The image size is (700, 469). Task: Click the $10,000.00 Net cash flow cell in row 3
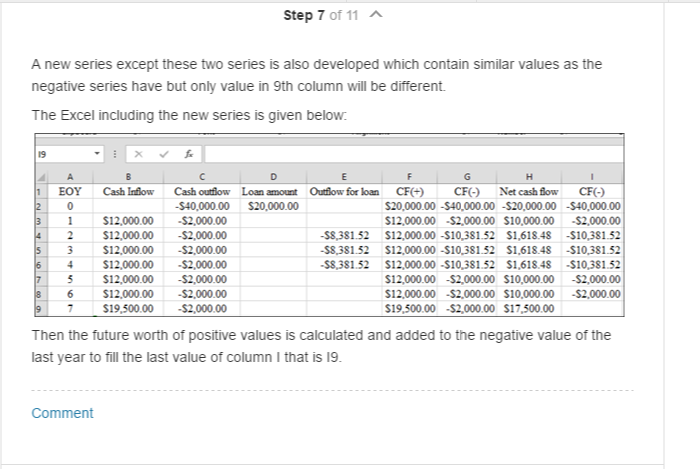click(x=529, y=221)
